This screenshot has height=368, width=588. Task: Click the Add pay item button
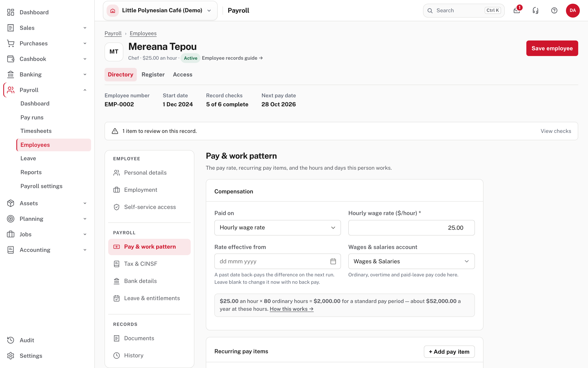pyautogui.click(x=449, y=351)
